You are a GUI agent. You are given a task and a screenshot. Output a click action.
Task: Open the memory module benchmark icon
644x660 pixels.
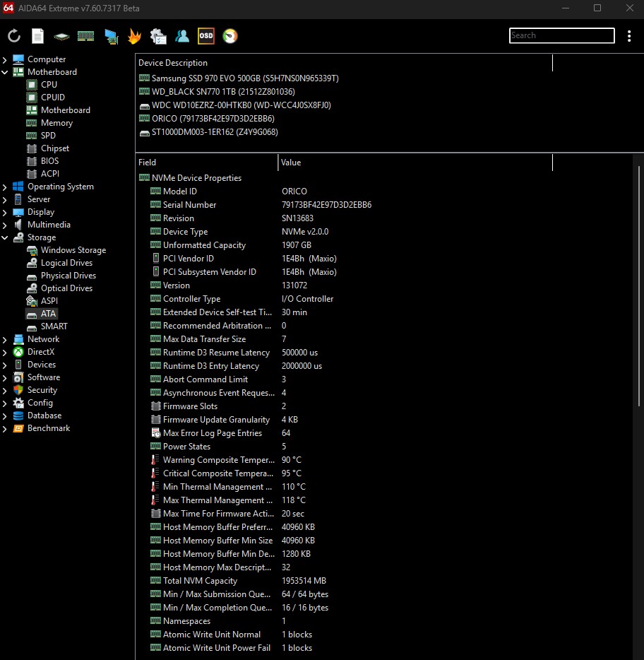[86, 37]
